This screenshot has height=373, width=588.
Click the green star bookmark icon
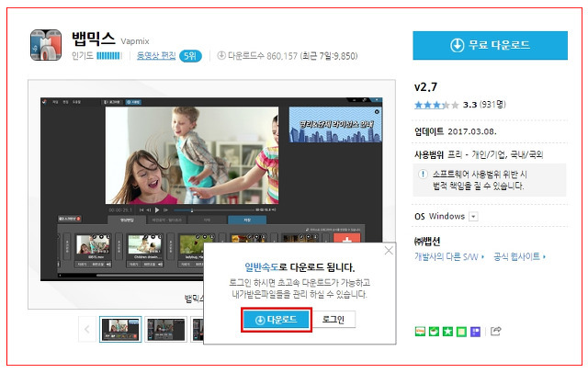pos(447,332)
